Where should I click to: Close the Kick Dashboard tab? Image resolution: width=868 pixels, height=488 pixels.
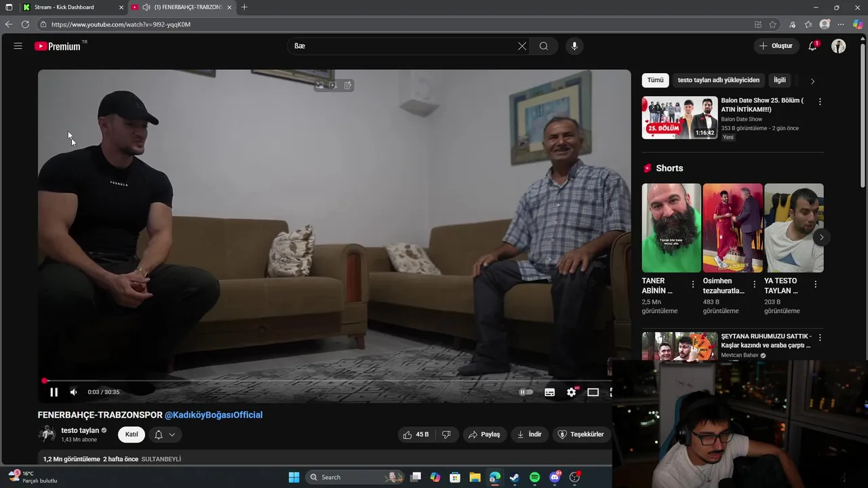pos(121,7)
